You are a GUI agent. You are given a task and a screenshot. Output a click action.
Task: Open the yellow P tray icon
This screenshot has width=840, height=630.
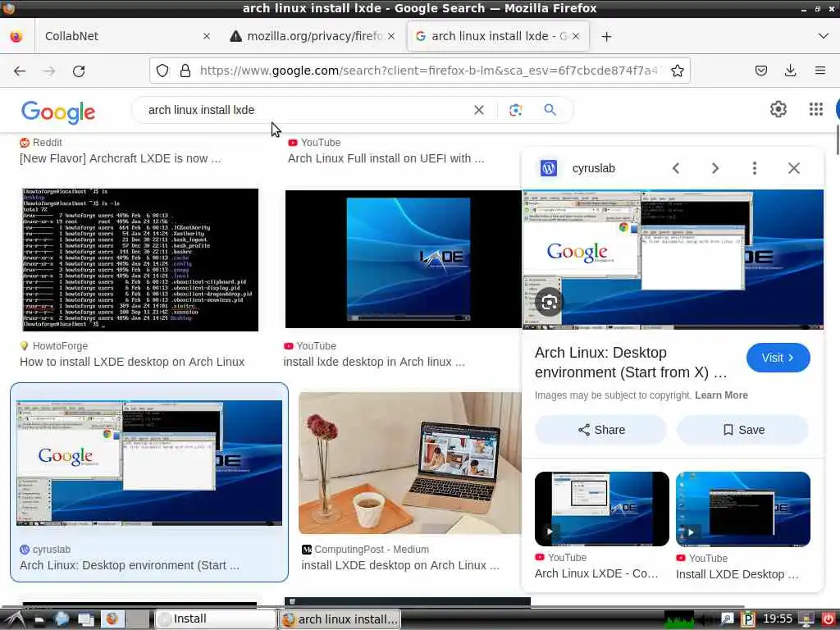[x=748, y=619]
